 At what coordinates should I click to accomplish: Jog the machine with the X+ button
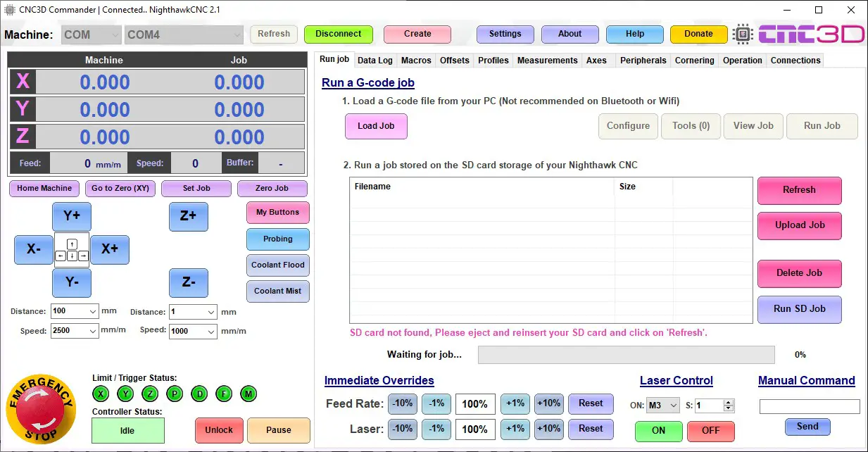pos(109,250)
